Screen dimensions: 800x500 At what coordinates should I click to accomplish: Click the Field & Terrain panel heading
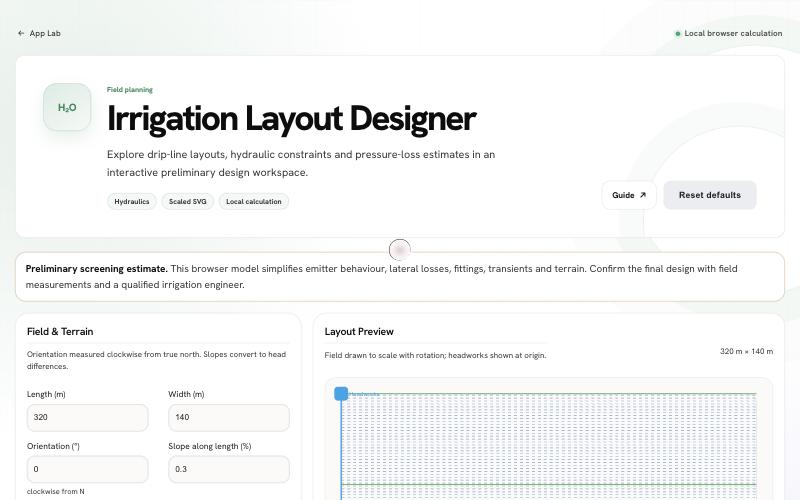tap(60, 332)
